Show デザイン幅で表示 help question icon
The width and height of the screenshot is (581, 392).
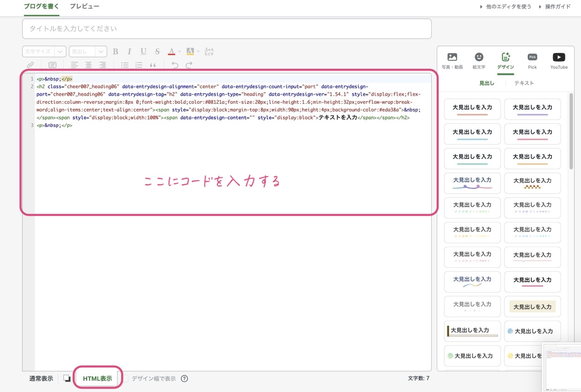[184, 378]
